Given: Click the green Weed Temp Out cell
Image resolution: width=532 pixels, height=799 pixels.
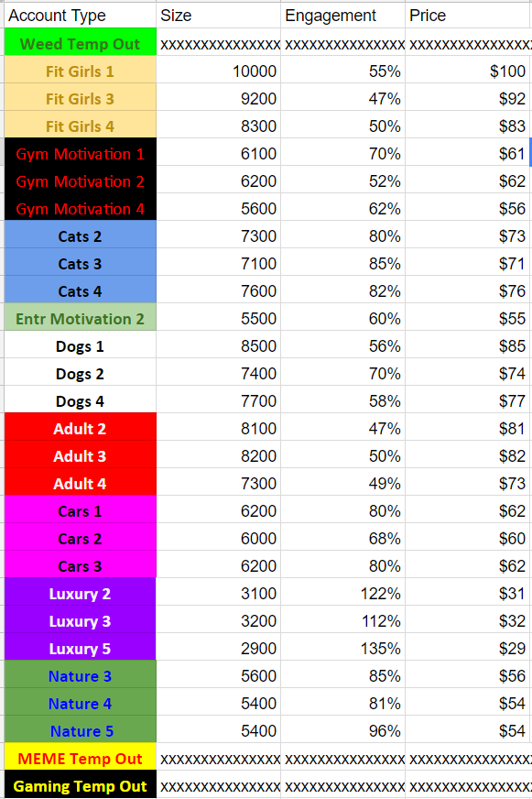Looking at the screenshot, I should (81, 42).
